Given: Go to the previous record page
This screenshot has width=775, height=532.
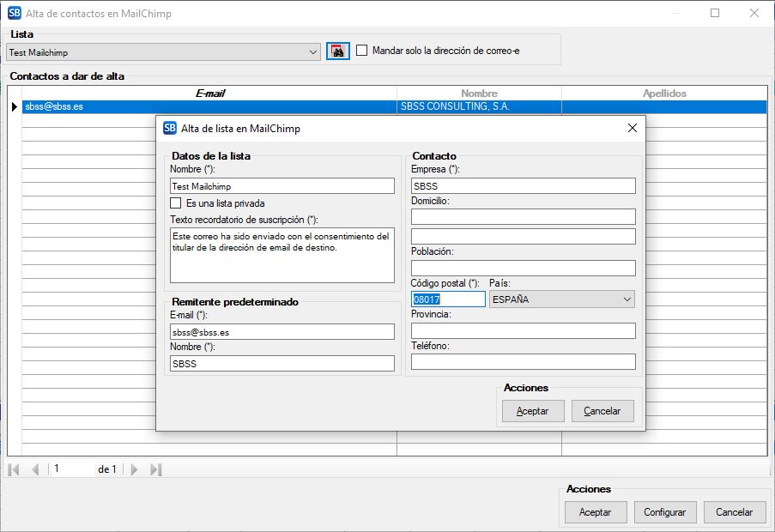Looking at the screenshot, I should coord(35,469).
